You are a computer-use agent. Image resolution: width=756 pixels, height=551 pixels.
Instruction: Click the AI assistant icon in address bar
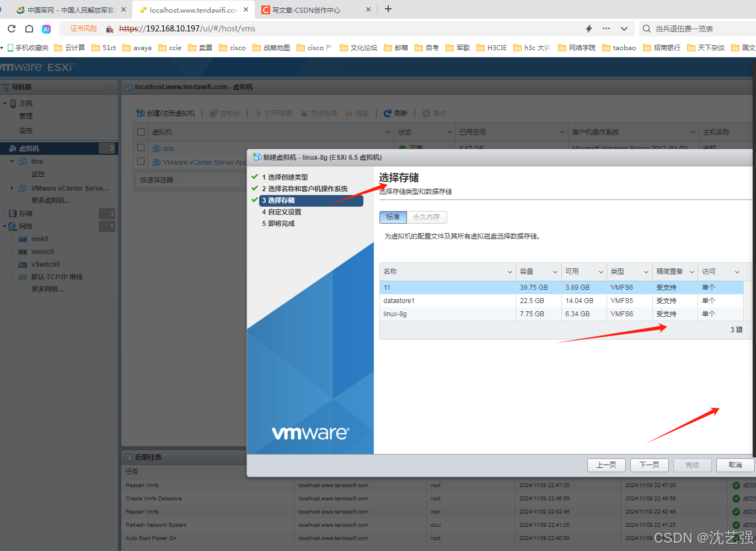pos(46,29)
